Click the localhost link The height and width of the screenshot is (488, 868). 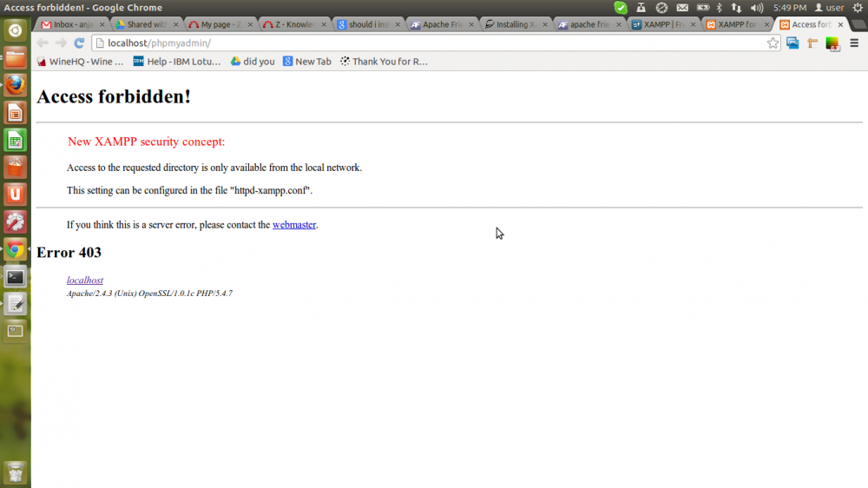[x=85, y=280]
